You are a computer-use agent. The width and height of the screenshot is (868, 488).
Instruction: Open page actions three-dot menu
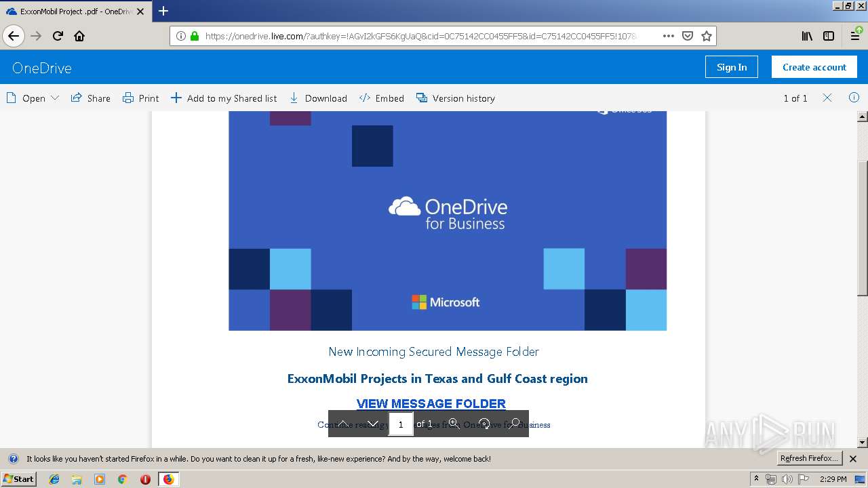point(669,36)
